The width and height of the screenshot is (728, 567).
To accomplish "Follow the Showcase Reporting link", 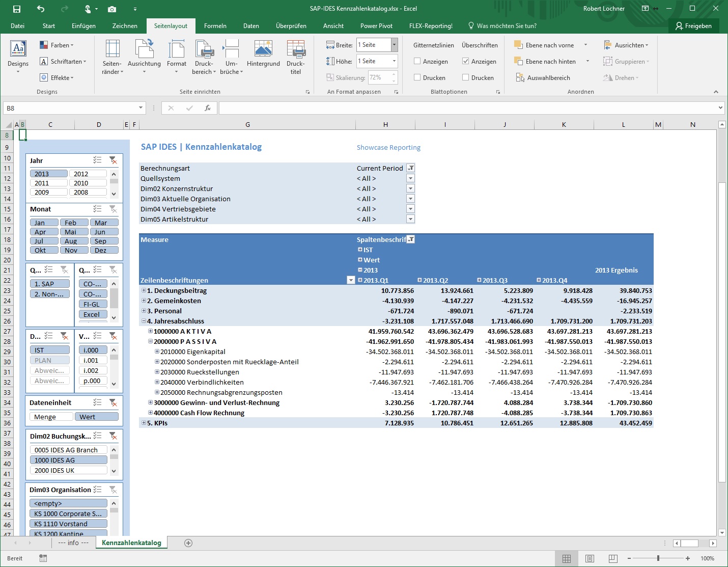I will (388, 147).
